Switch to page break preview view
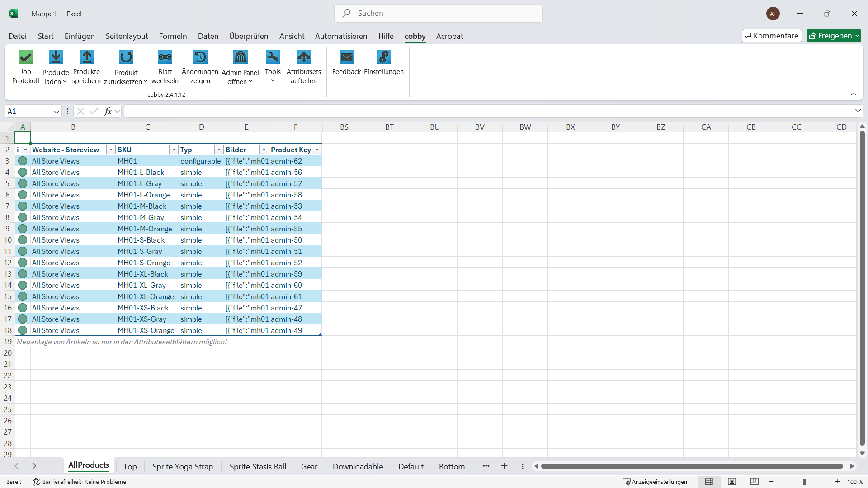 click(x=755, y=482)
